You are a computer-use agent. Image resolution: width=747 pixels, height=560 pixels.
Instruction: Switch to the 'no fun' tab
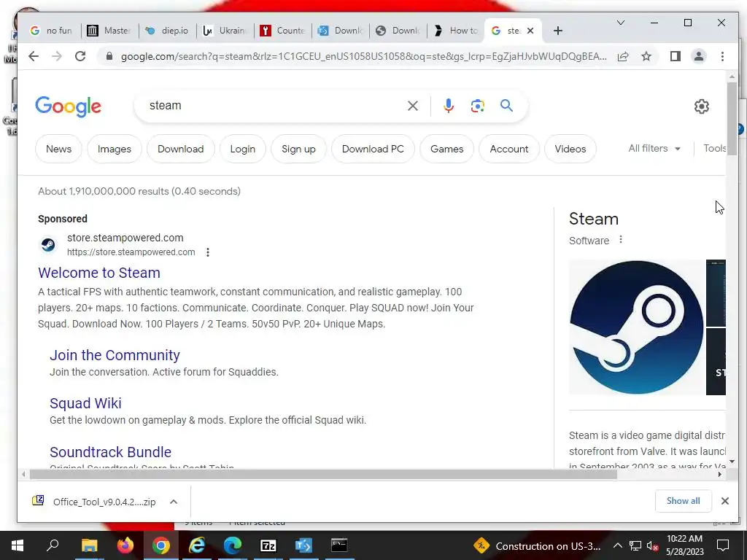coord(51,31)
